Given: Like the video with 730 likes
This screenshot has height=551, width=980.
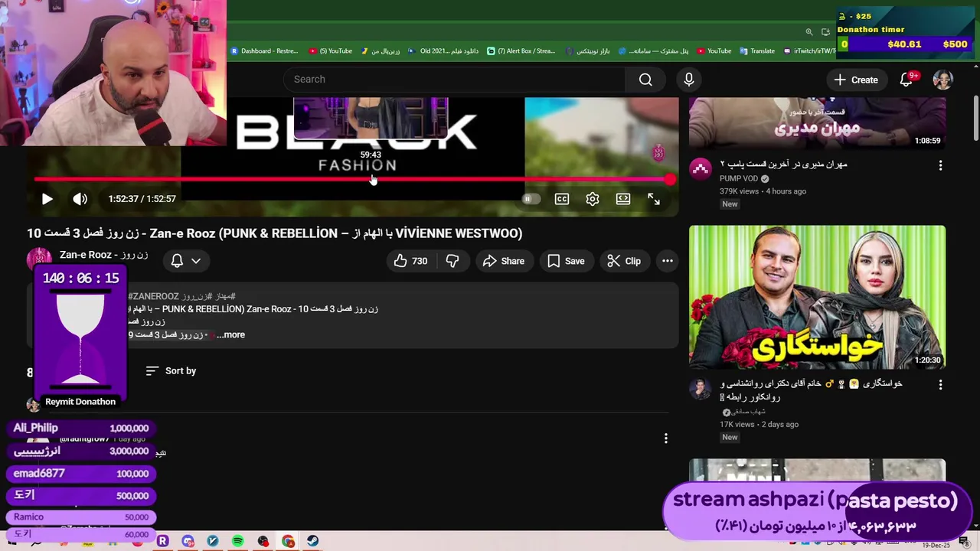Looking at the screenshot, I should coord(410,261).
